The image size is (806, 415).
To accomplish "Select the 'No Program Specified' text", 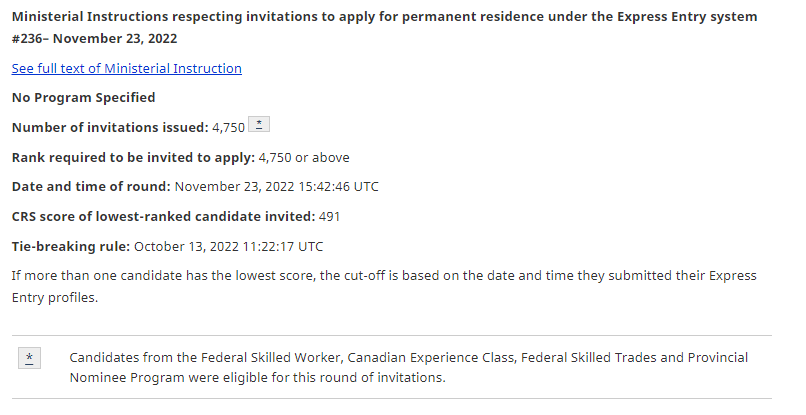I will click(83, 98).
